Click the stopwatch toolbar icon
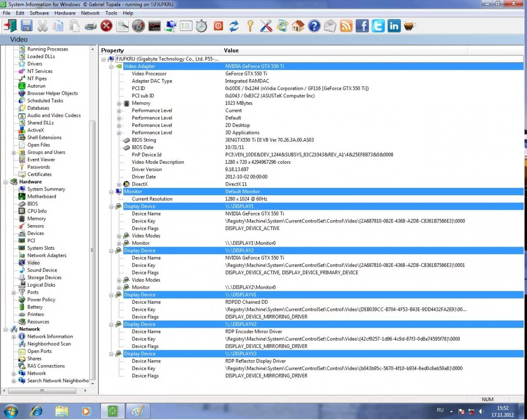527x420 pixels. tap(201, 26)
